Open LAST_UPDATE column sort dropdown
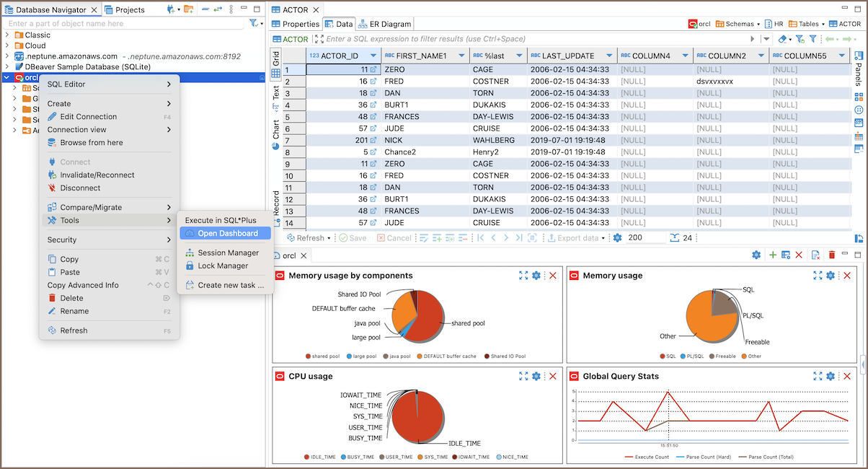Screen dimensions: 868x469 coord(609,56)
